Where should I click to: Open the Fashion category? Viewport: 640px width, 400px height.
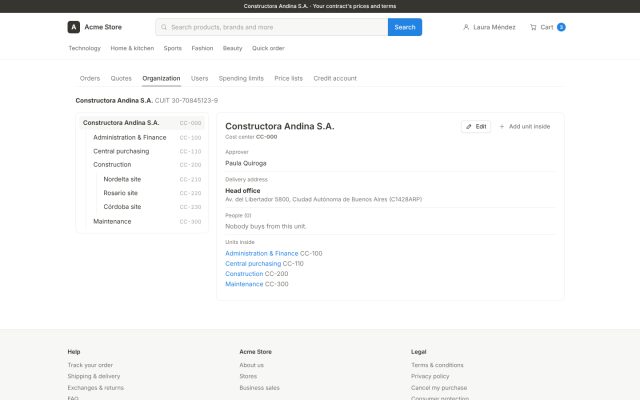[x=202, y=48]
